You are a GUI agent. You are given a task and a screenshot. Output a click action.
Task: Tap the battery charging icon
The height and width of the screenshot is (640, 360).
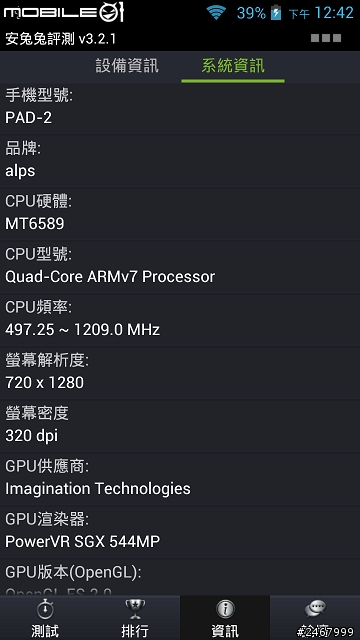click(x=276, y=13)
